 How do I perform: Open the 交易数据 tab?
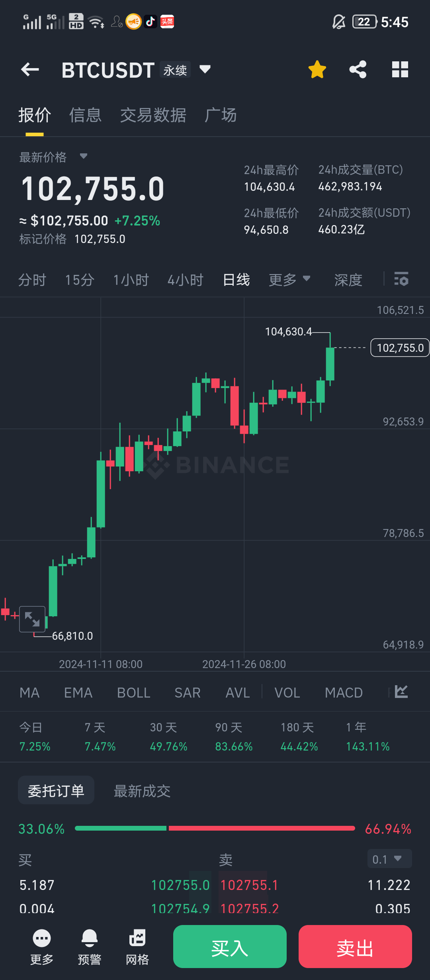click(153, 115)
